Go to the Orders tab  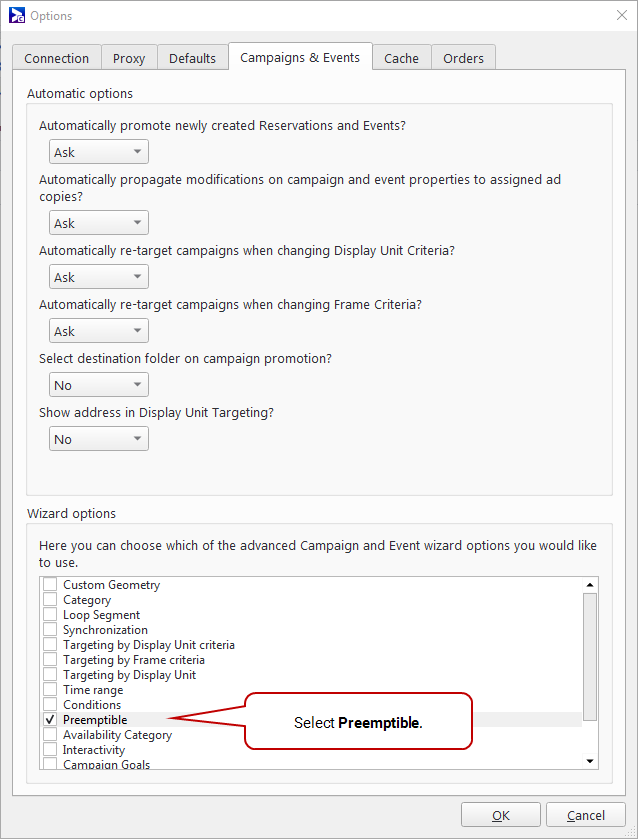(x=463, y=58)
